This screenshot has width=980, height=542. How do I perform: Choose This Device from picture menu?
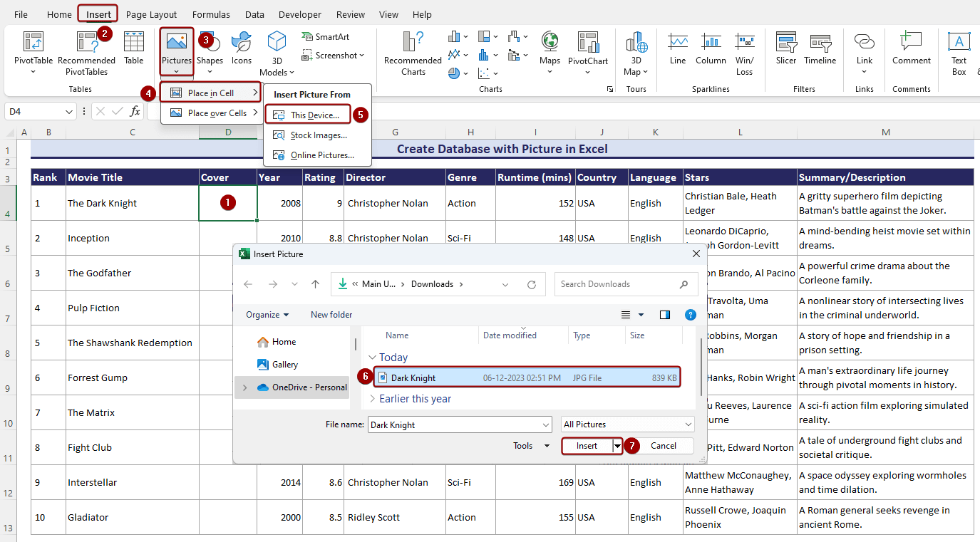(314, 115)
